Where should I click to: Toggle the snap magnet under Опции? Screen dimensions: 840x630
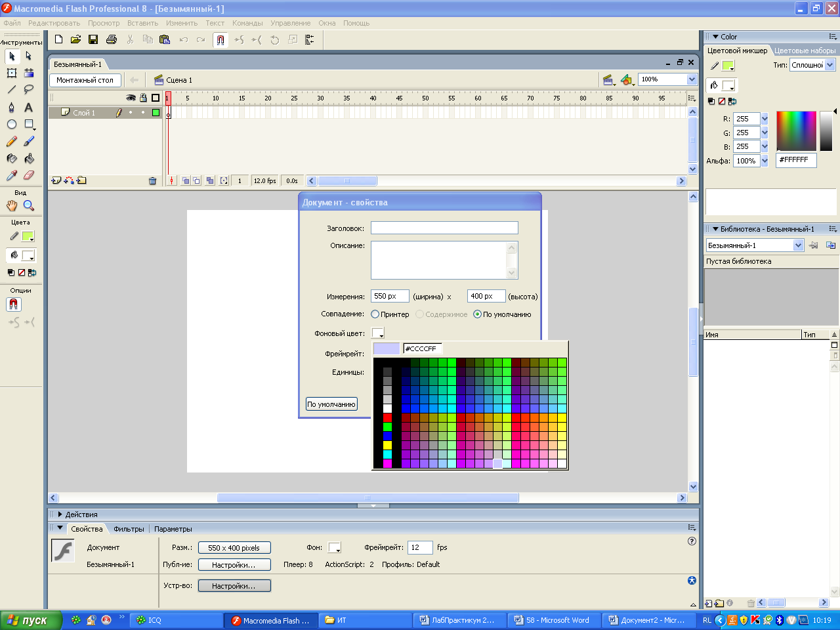pyautogui.click(x=14, y=304)
